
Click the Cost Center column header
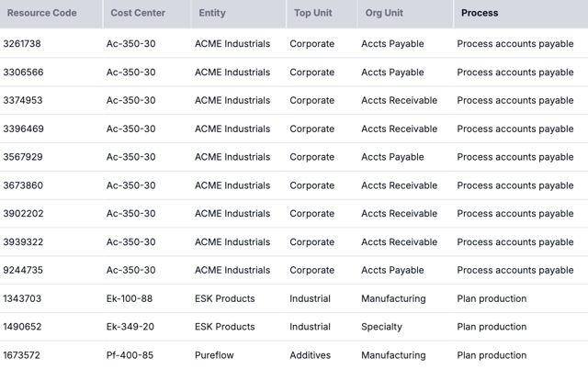pyautogui.click(x=139, y=14)
